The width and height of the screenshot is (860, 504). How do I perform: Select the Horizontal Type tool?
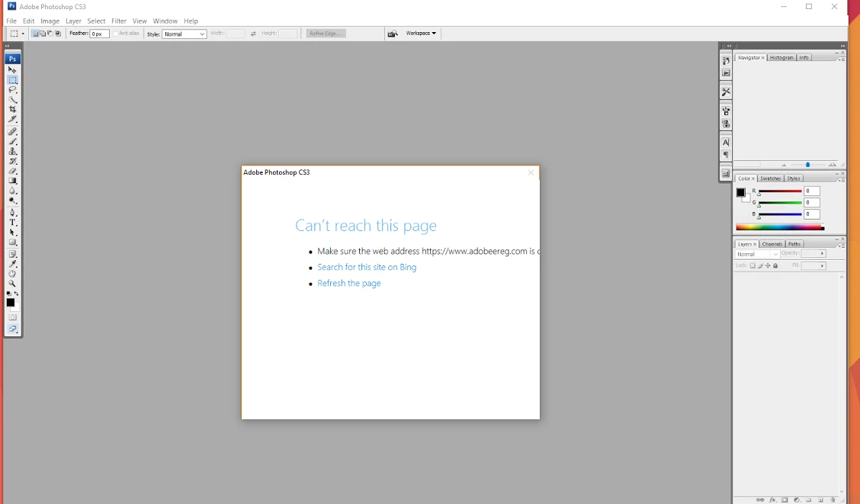click(x=12, y=223)
